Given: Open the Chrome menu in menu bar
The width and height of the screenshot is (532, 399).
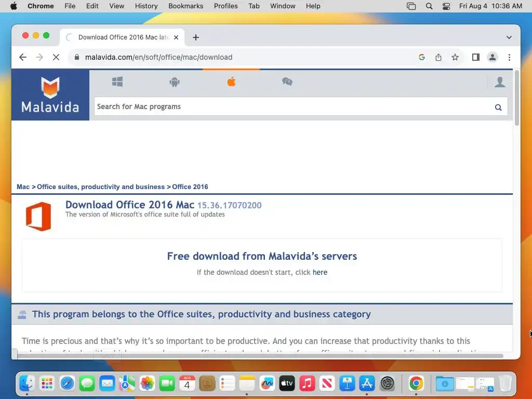Looking at the screenshot, I should pyautogui.click(x=41, y=6).
